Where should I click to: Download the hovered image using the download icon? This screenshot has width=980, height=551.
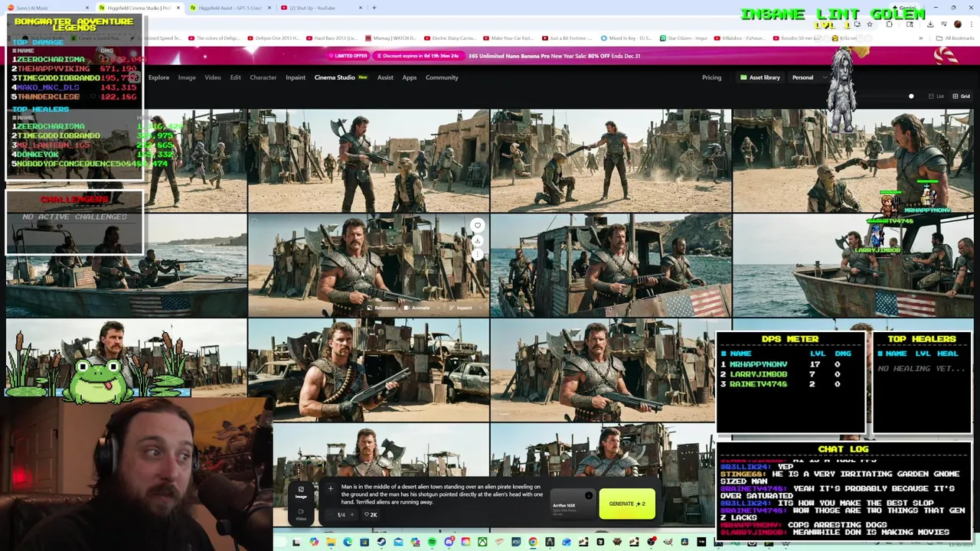(x=478, y=240)
